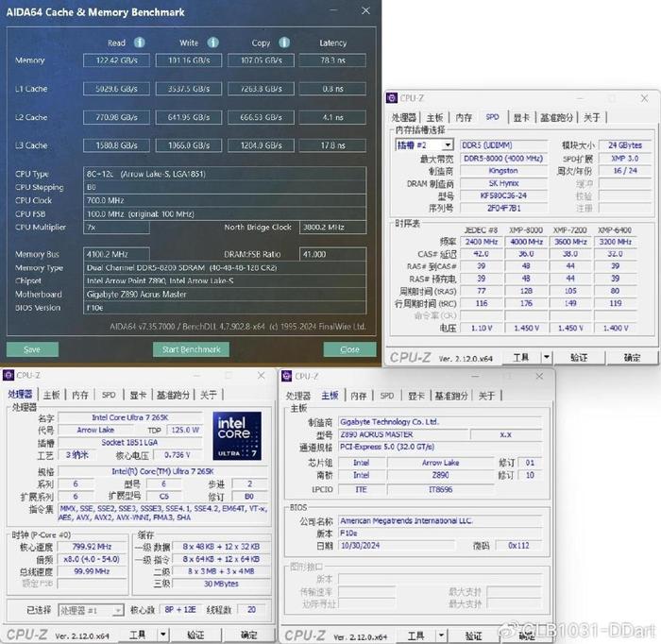
Task: Expand tools dropdown arrow in processor window
Action: 162,635
